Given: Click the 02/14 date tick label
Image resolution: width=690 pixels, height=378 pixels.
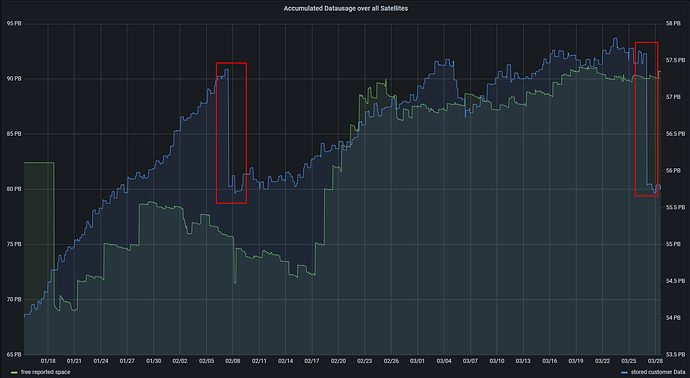Looking at the screenshot, I should [x=286, y=361].
